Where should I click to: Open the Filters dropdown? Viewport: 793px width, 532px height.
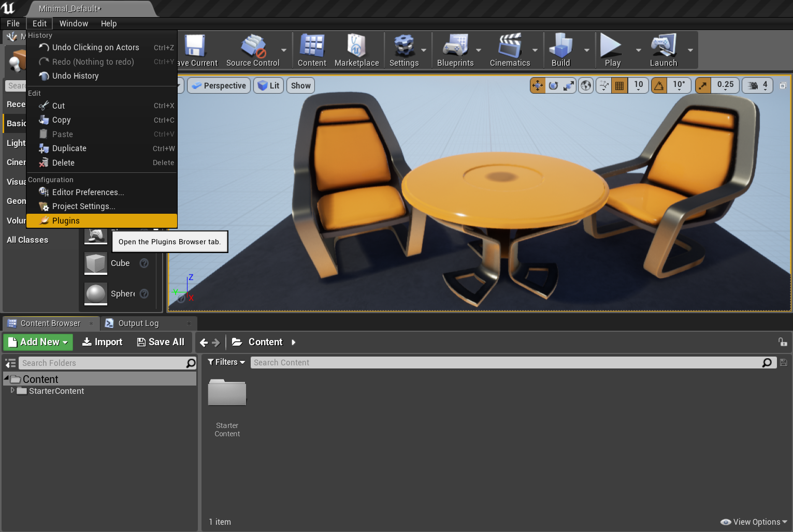pos(226,362)
